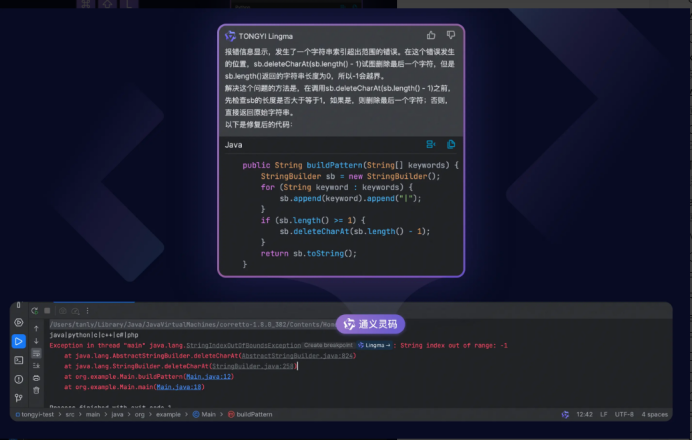Click Create breakpoint hint
Image resolution: width=692 pixels, height=441 pixels.
tap(328, 345)
